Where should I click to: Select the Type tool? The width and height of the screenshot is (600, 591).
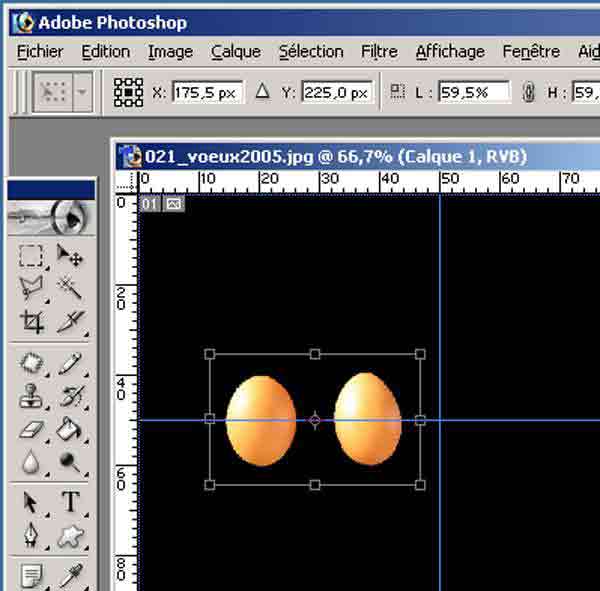[71, 501]
